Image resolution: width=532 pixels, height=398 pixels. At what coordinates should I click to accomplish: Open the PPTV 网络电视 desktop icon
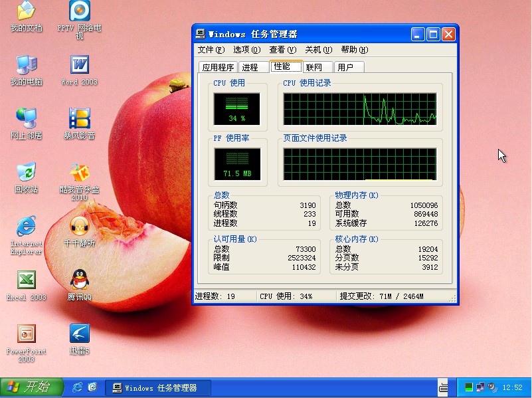click(x=79, y=11)
